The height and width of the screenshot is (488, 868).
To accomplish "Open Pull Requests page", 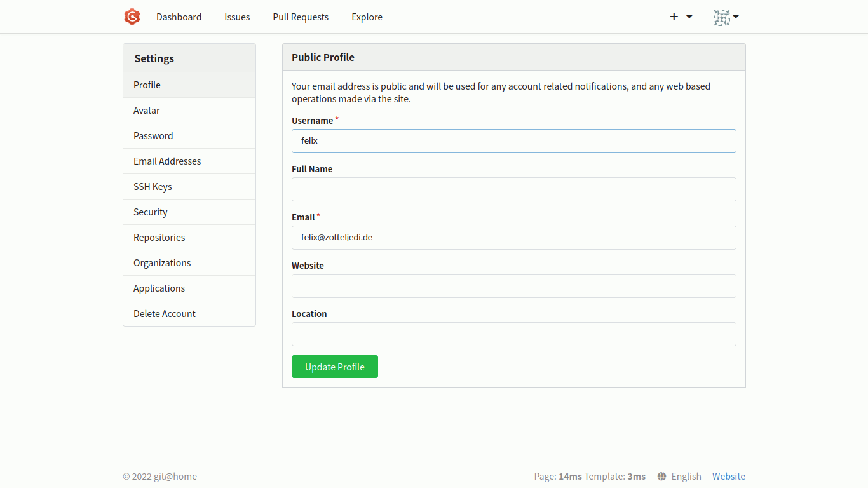I will [301, 17].
